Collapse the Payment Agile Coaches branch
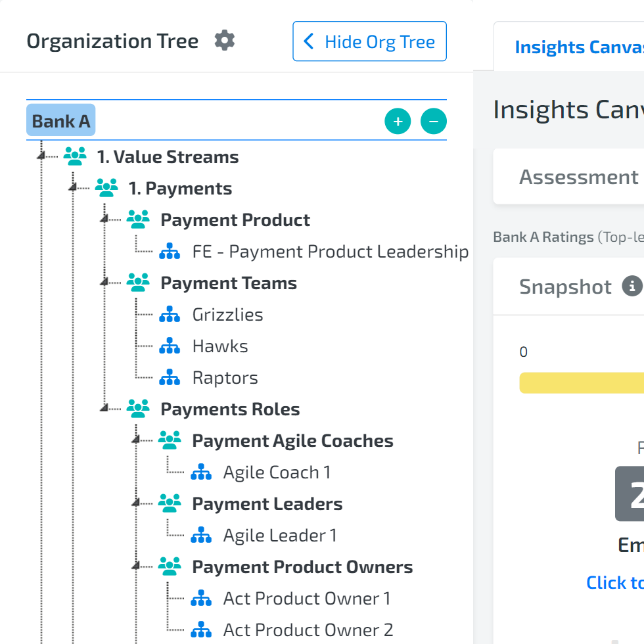644x644 pixels. coord(135,440)
